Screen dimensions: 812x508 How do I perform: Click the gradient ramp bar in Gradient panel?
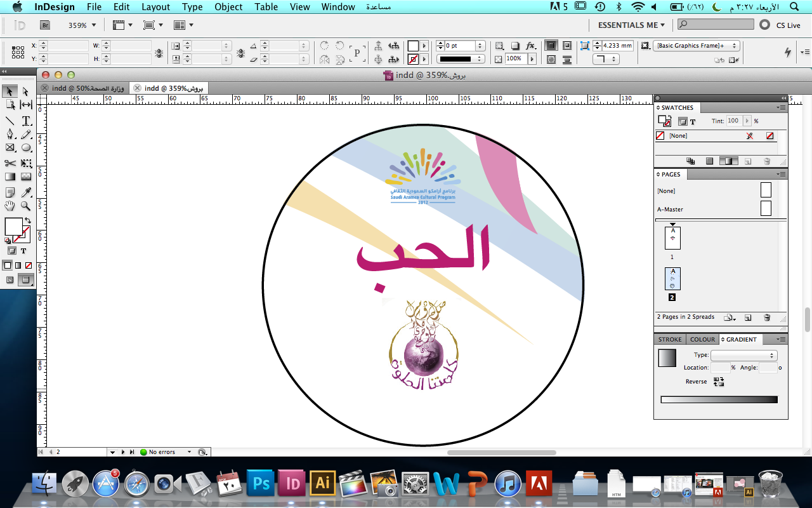pyautogui.click(x=719, y=400)
